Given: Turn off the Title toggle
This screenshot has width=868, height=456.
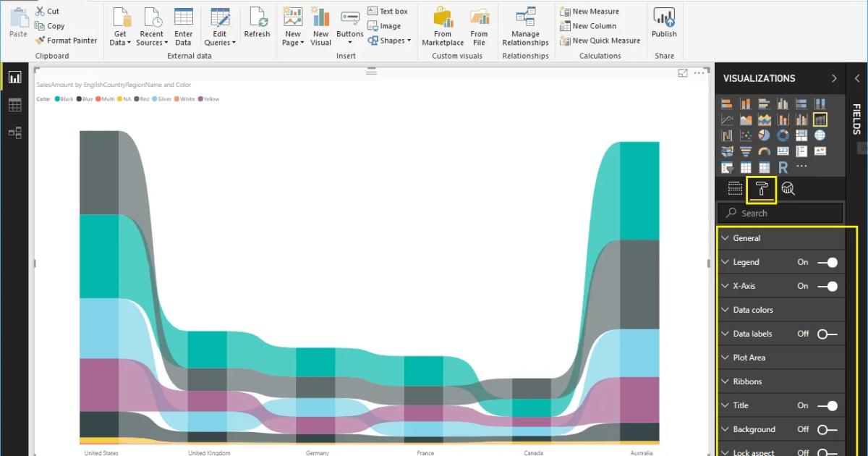Looking at the screenshot, I should pyautogui.click(x=827, y=405).
